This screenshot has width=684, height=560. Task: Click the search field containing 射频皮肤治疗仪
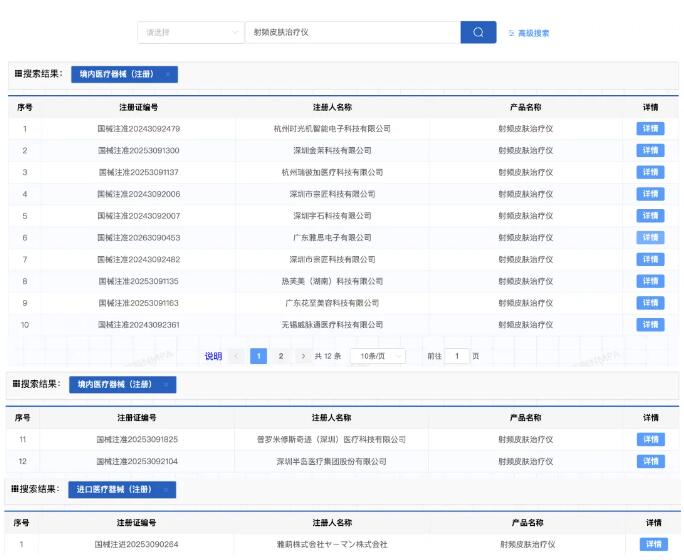tap(350, 32)
